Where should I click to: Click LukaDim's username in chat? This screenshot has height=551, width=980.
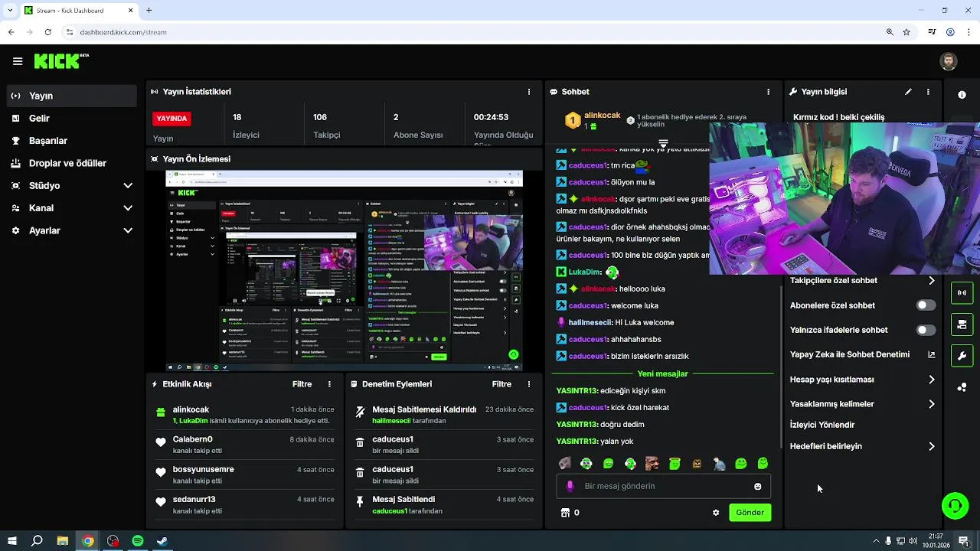584,272
